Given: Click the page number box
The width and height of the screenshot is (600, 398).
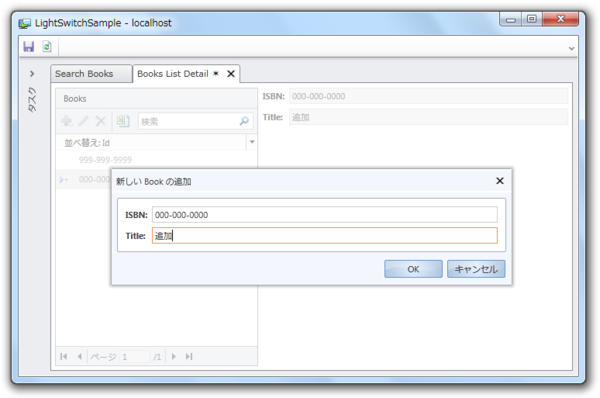Looking at the screenshot, I should pyautogui.click(x=135, y=357).
